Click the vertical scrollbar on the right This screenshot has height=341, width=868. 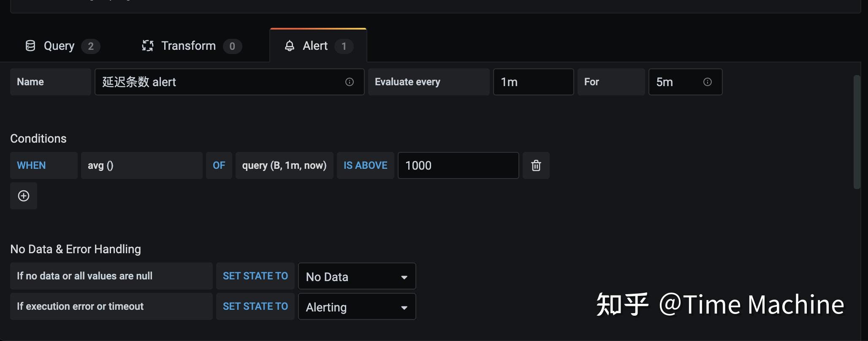[857, 132]
